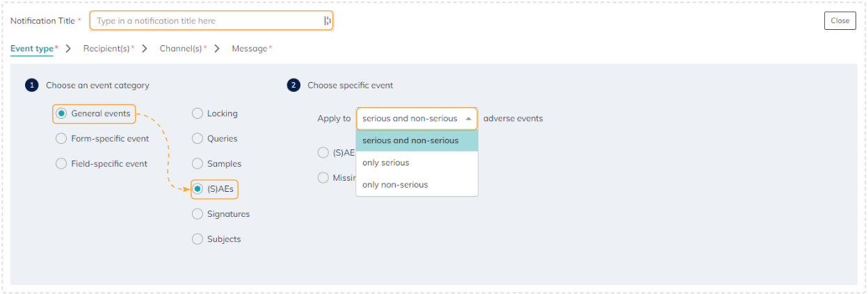The width and height of the screenshot is (868, 294).
Task: Click the Close button
Action: tap(839, 21)
